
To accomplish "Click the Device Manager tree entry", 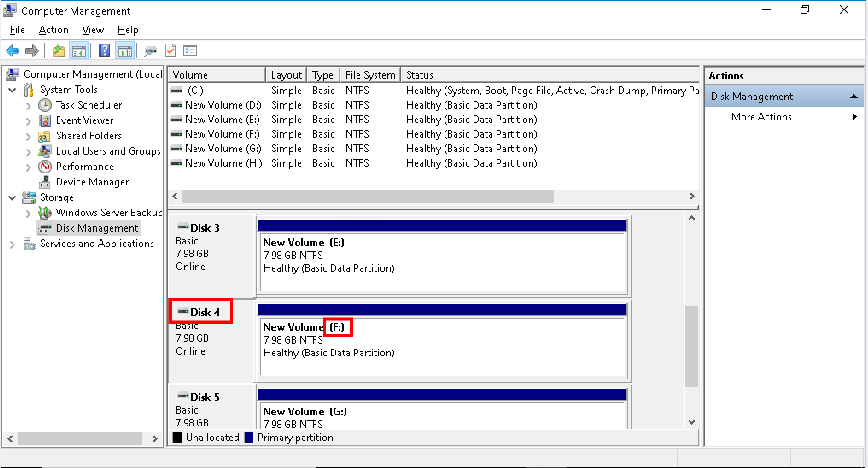I will (92, 182).
